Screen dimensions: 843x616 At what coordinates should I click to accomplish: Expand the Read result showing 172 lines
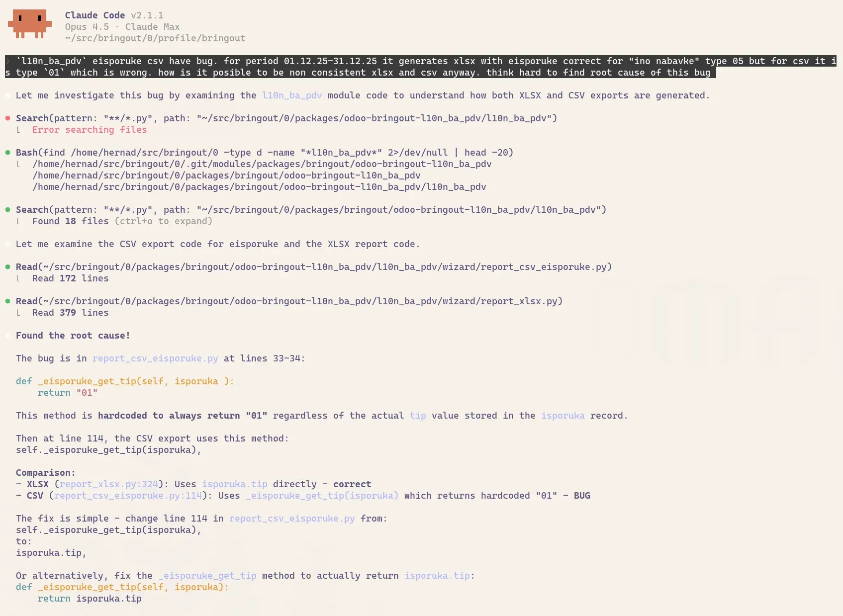[x=70, y=278]
